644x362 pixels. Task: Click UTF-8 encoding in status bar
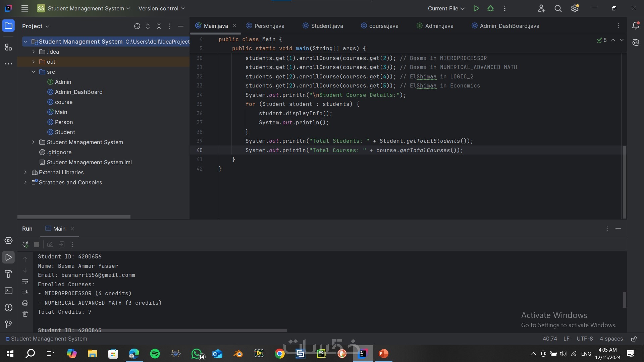(584, 339)
